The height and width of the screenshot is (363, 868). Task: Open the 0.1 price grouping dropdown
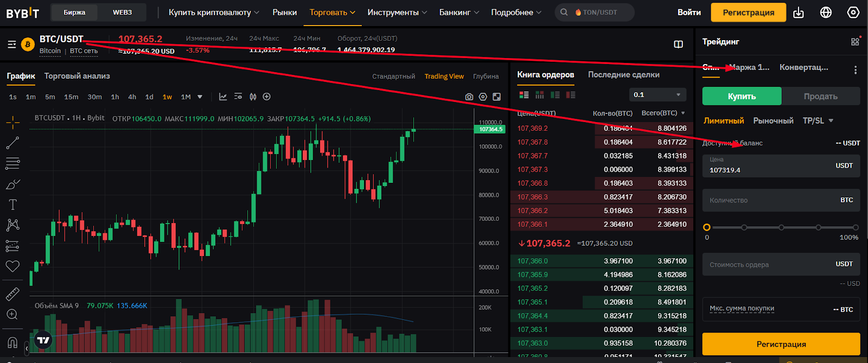point(656,95)
